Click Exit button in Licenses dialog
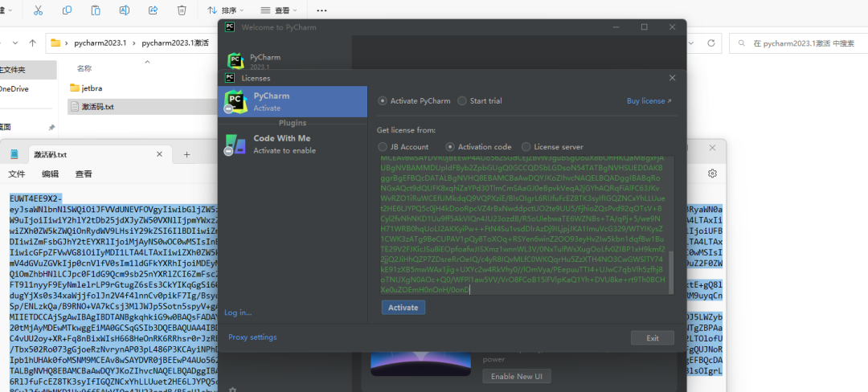The height and width of the screenshot is (392, 868). click(x=653, y=338)
